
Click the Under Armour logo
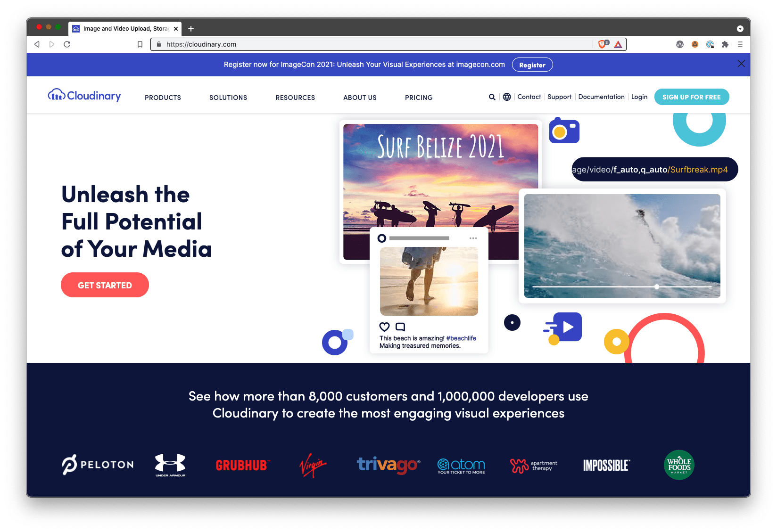pos(170,465)
